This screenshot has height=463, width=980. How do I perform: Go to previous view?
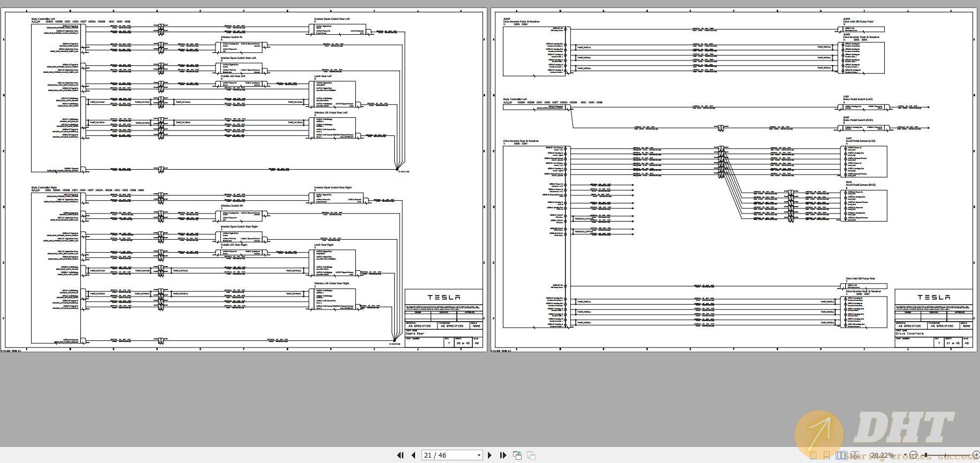tap(517, 455)
